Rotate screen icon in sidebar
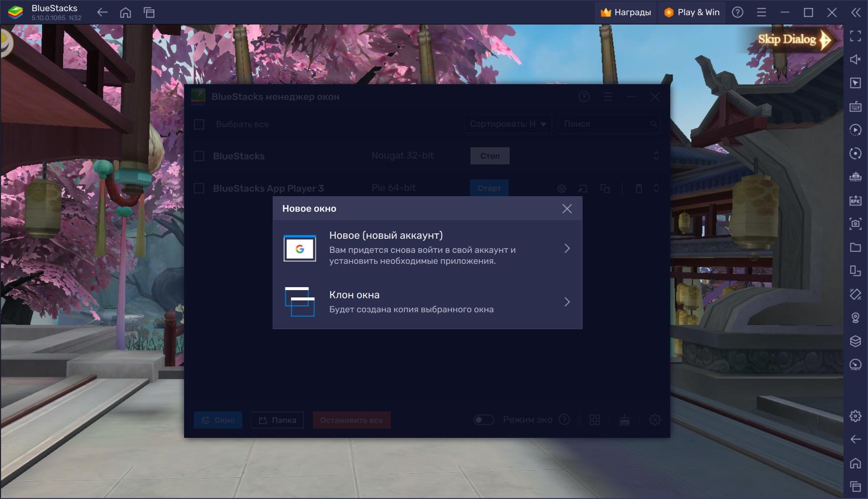868x499 pixels. coord(855,271)
